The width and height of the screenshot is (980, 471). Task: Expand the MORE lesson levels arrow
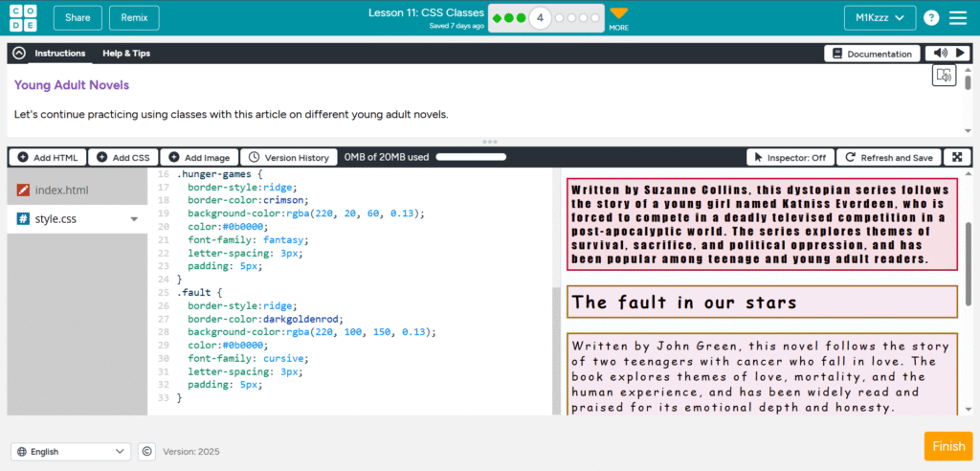(x=619, y=14)
